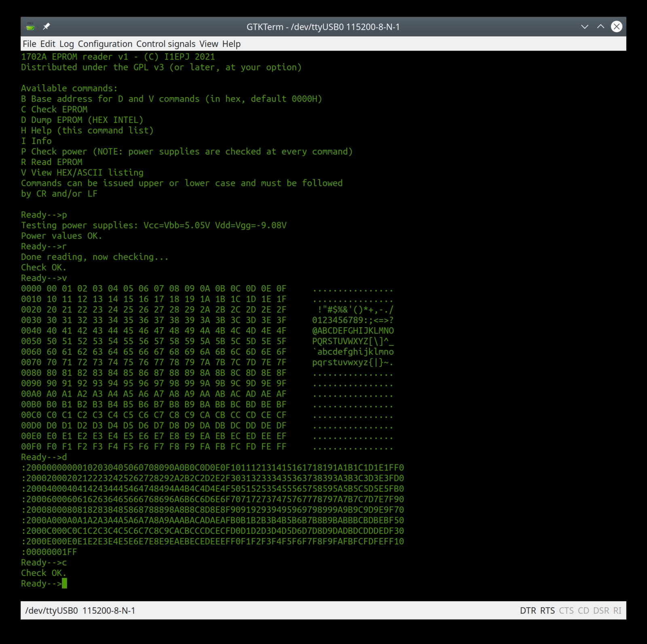Click ASCII column 'PQRSTUVWXYZ[\]^_'
The image size is (647, 644).
click(353, 341)
